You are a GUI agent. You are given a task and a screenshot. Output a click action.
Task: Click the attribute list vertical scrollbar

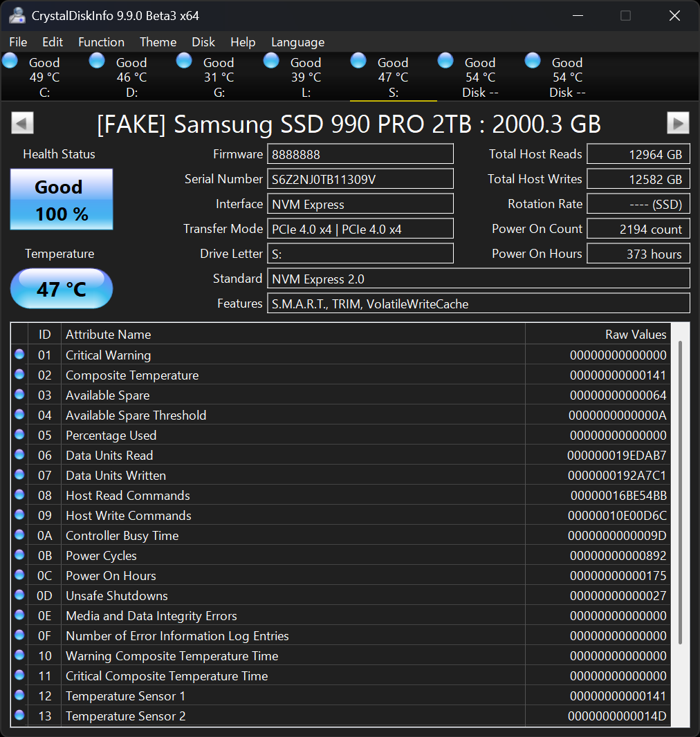click(680, 492)
